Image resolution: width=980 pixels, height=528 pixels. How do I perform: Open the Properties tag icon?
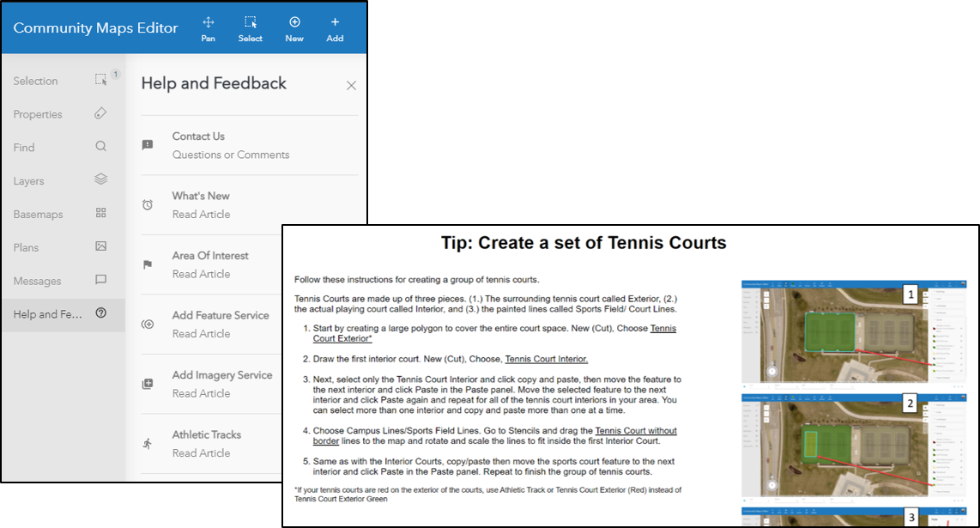coord(100,113)
